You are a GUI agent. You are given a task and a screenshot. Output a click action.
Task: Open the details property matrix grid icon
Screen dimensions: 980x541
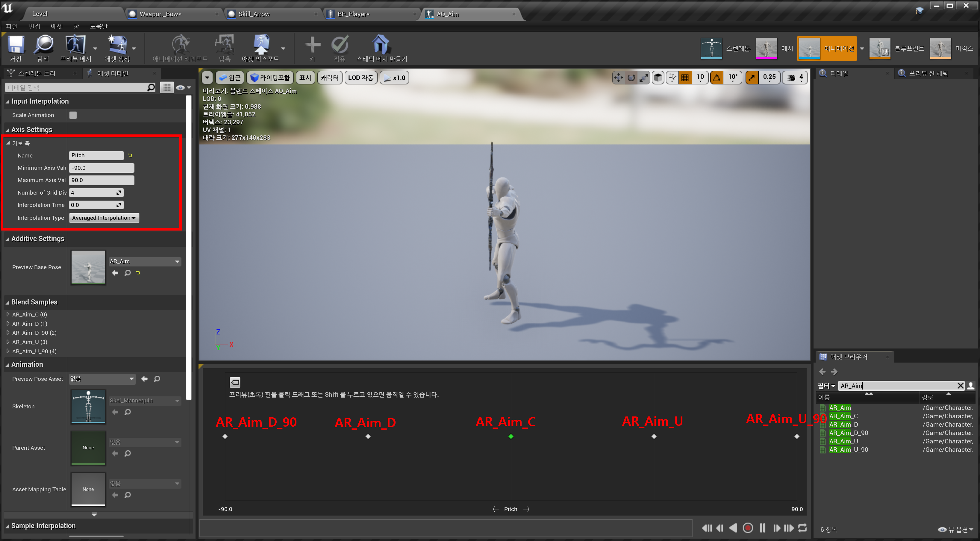pos(167,87)
